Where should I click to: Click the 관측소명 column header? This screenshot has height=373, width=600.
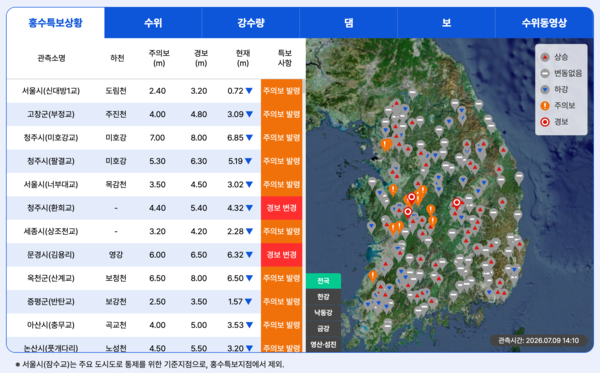point(51,58)
